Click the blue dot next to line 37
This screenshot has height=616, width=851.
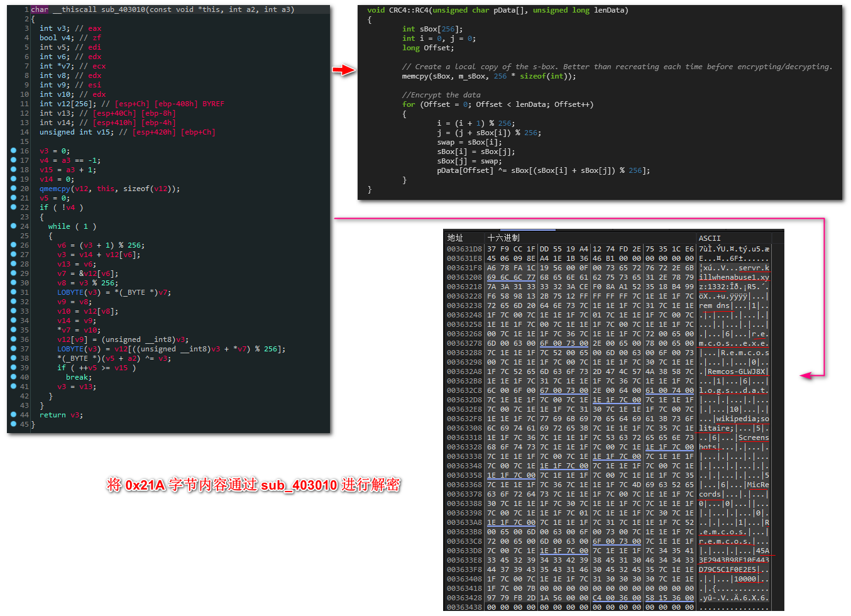[14, 349]
